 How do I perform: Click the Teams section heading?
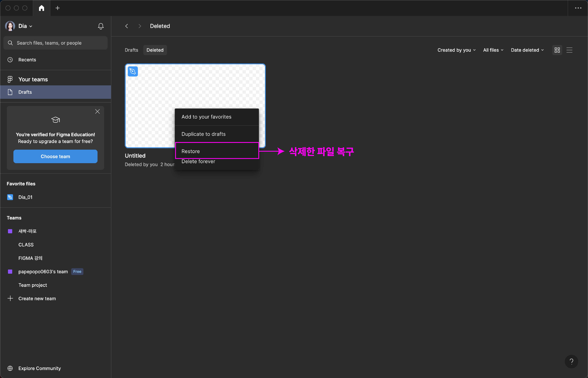tap(14, 218)
